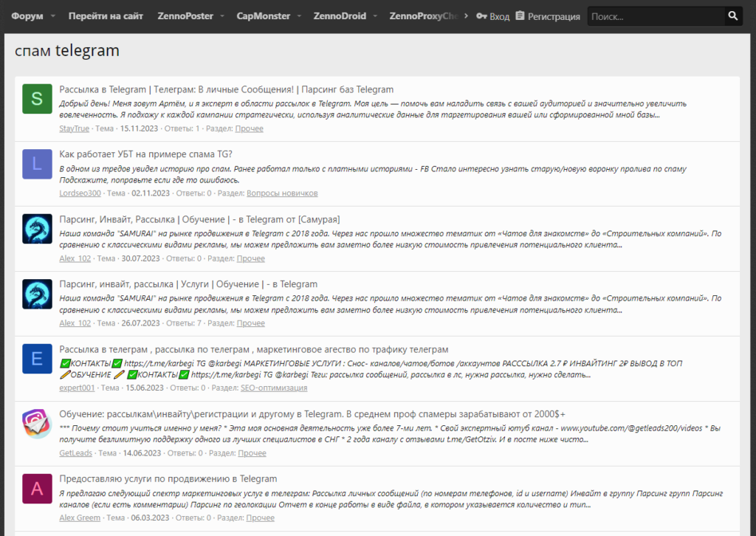Click date 15.11.2023 in StayTrue row

pyautogui.click(x=139, y=128)
